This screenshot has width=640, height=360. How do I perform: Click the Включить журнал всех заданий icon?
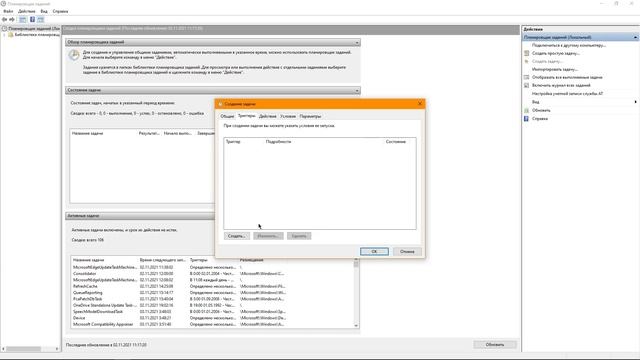(527, 85)
